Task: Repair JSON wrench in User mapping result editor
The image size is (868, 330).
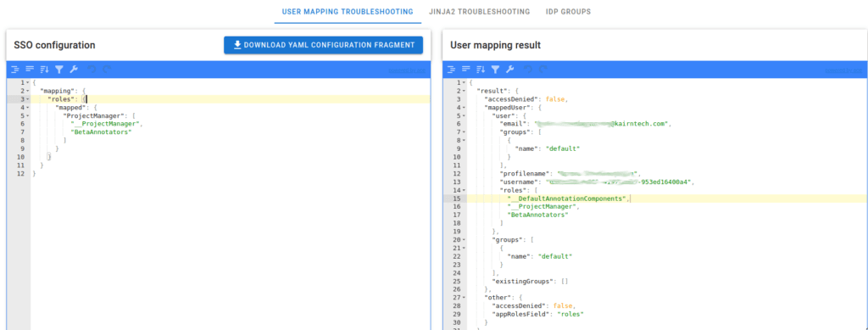Action: tap(510, 70)
